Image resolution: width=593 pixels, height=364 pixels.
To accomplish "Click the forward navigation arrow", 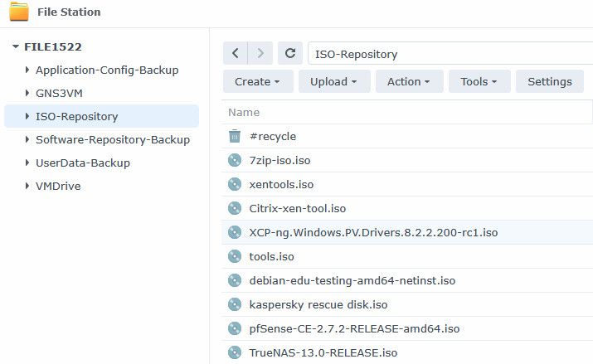I will [260, 53].
